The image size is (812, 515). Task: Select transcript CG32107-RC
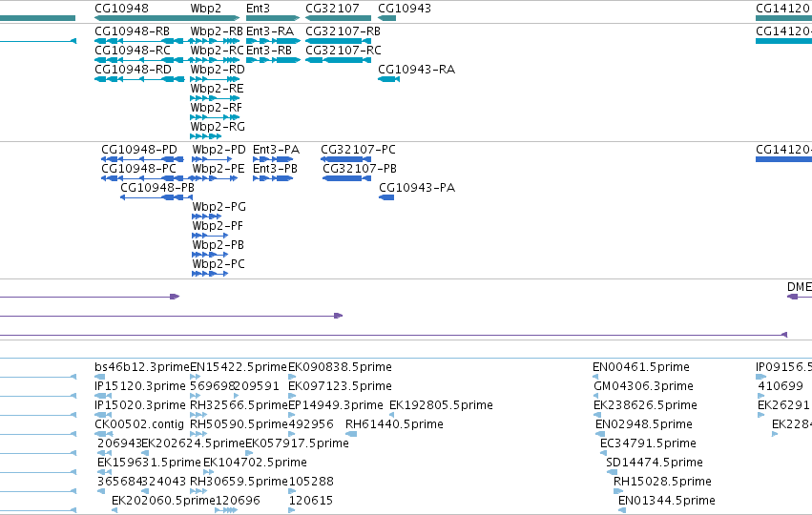(x=338, y=60)
